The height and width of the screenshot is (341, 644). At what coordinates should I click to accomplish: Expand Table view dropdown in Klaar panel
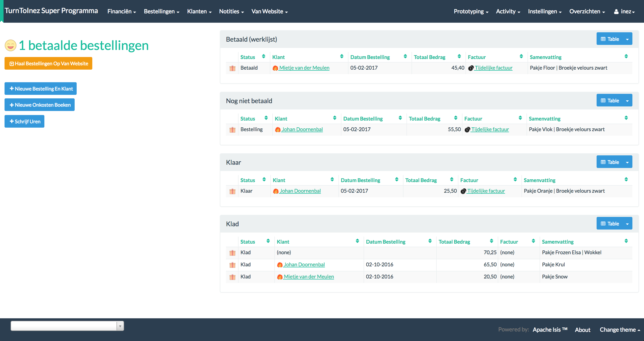coord(627,162)
